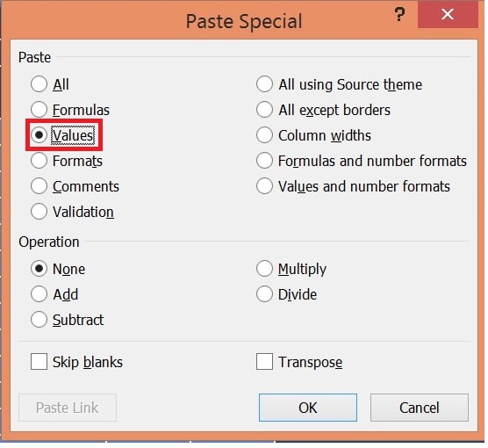This screenshot has height=448, width=488.
Task: Select All using Source theme
Action: (x=264, y=84)
